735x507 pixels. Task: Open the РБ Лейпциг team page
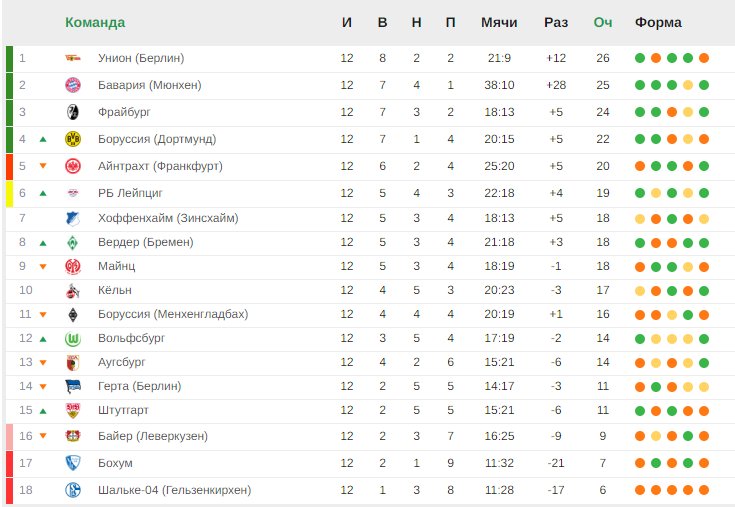130,193
